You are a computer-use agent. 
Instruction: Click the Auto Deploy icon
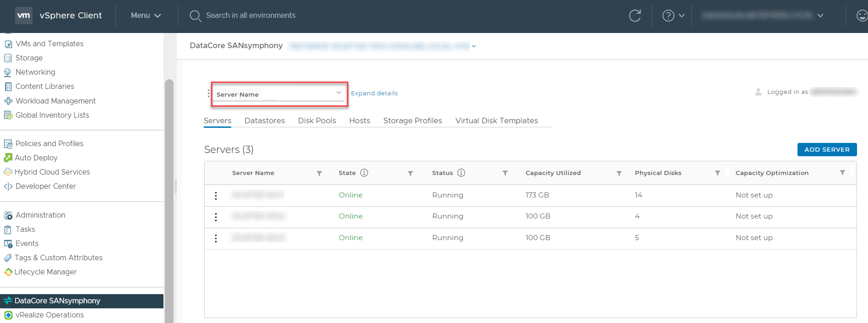click(8, 158)
